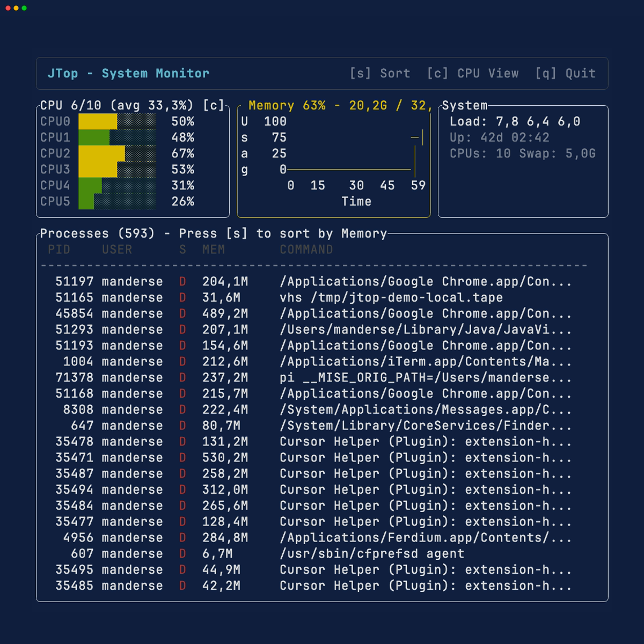Click the red close window button
644x644 pixels.
click(x=8, y=8)
